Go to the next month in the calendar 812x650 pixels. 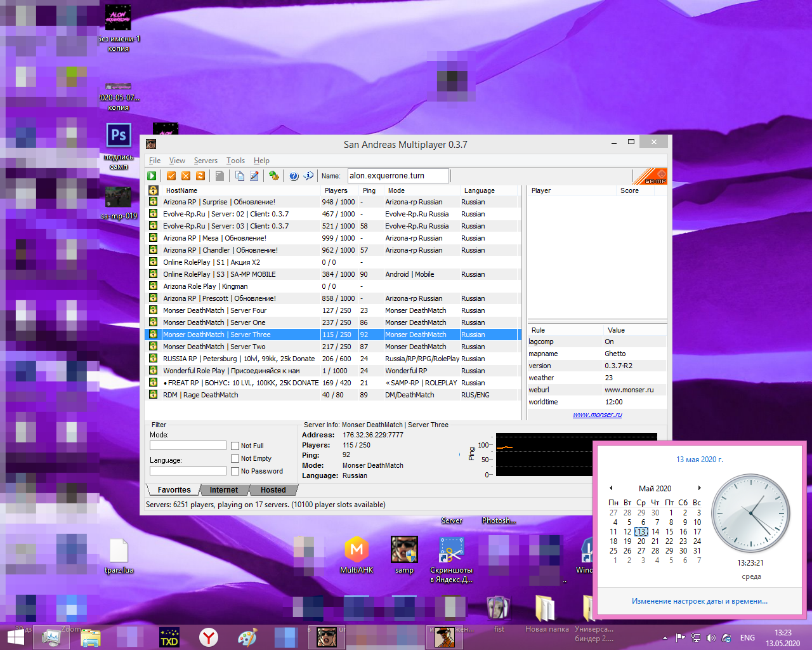[699, 488]
